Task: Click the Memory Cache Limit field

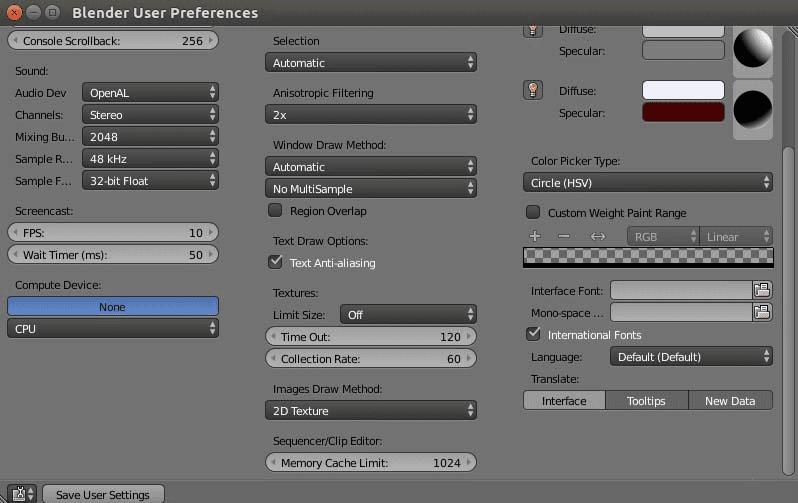Action: click(x=371, y=463)
